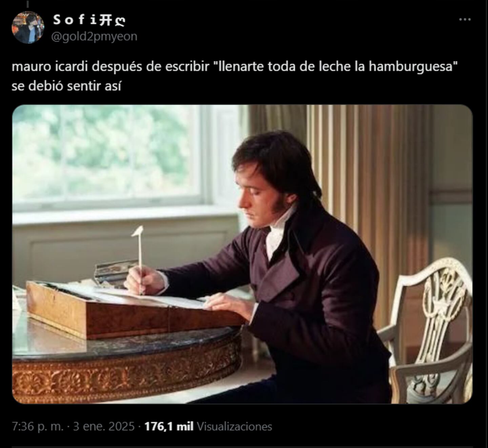Click the 176,1 mil views count
This screenshot has height=448, width=488.
pyautogui.click(x=169, y=426)
